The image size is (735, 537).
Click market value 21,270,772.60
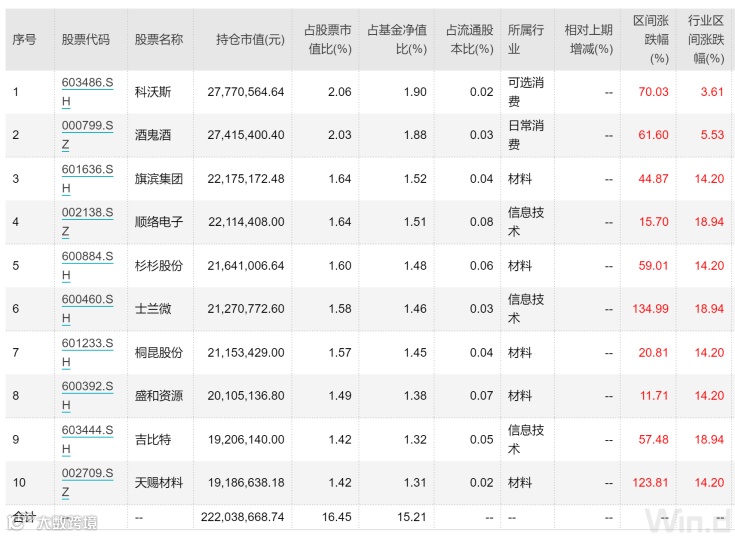246,309
